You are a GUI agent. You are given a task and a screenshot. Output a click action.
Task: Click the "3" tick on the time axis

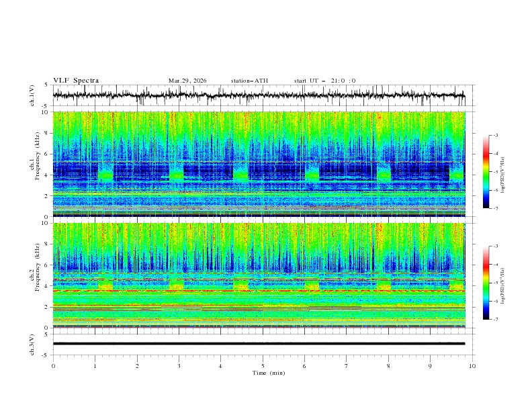coord(179,366)
